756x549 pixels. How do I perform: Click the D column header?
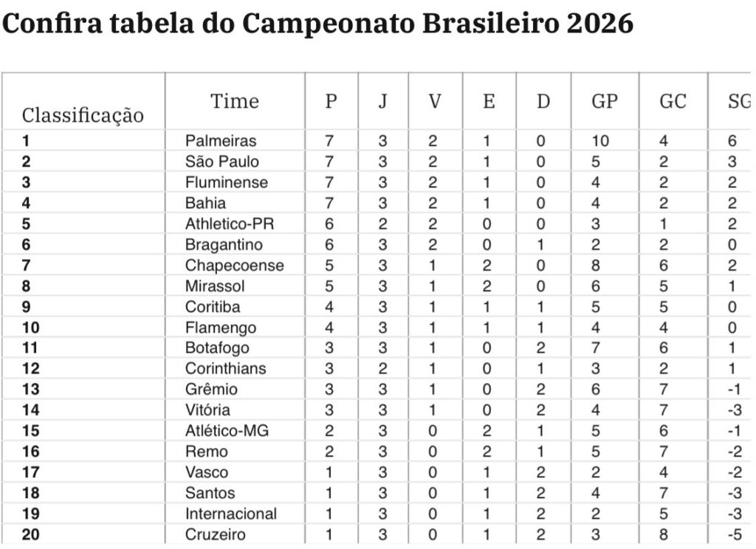[x=543, y=101]
